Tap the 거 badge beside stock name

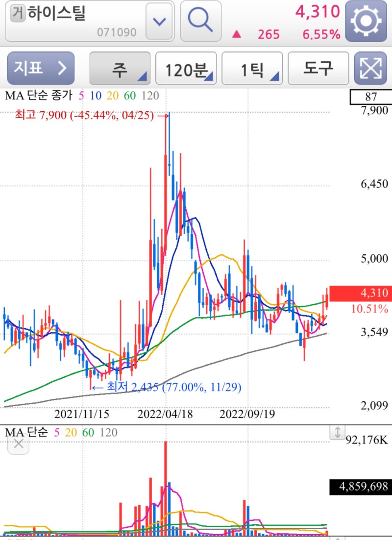tap(18, 13)
